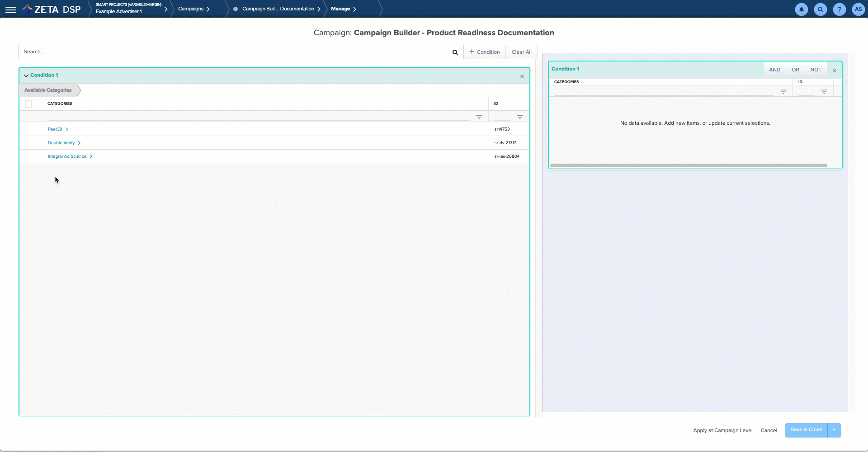The width and height of the screenshot is (868, 452).
Task: Open ID column filter in right panel
Action: 824,92
